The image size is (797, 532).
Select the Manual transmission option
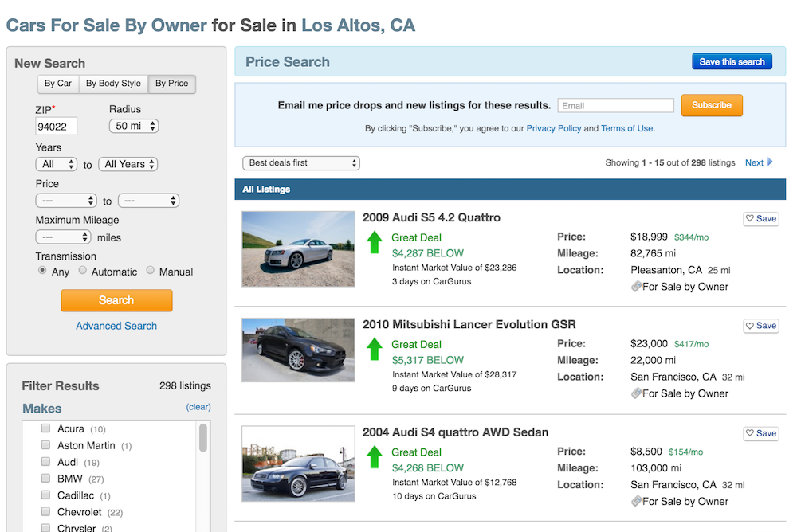150,270
